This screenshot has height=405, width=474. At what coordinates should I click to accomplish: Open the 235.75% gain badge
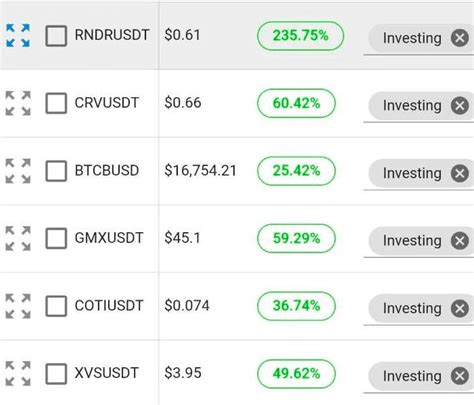[x=300, y=36]
